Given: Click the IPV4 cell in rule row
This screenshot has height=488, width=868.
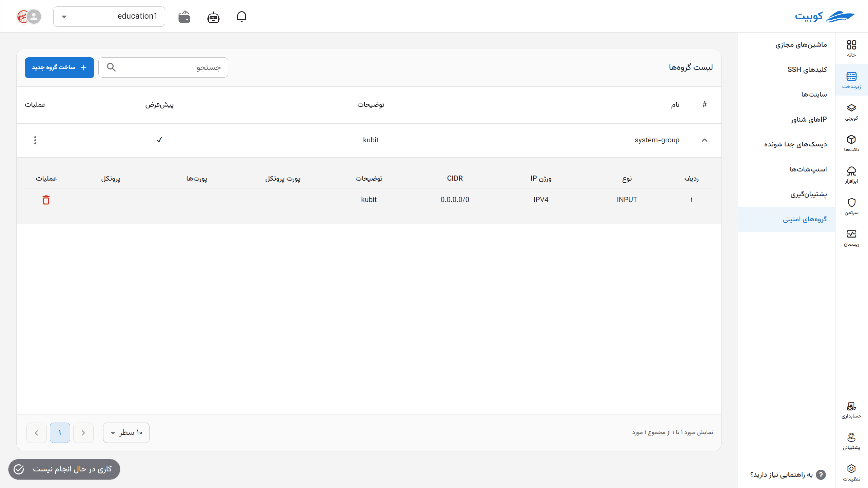Looking at the screenshot, I should pos(541,200).
